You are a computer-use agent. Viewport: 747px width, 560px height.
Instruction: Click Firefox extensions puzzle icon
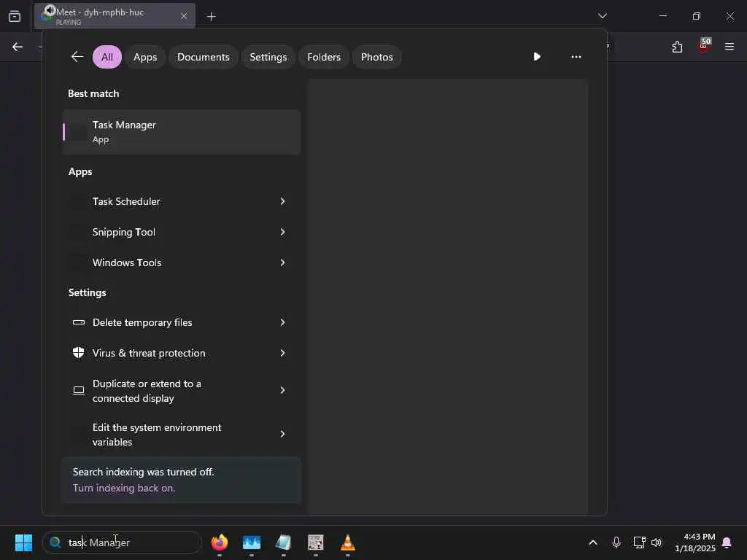(677, 47)
